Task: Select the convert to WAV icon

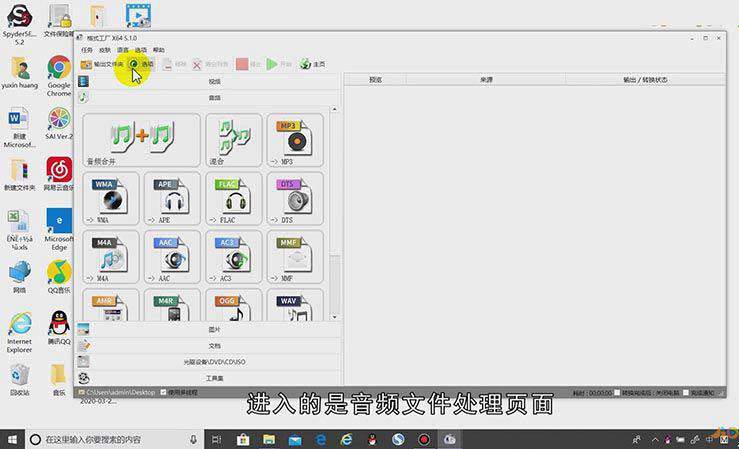Action: 295,305
